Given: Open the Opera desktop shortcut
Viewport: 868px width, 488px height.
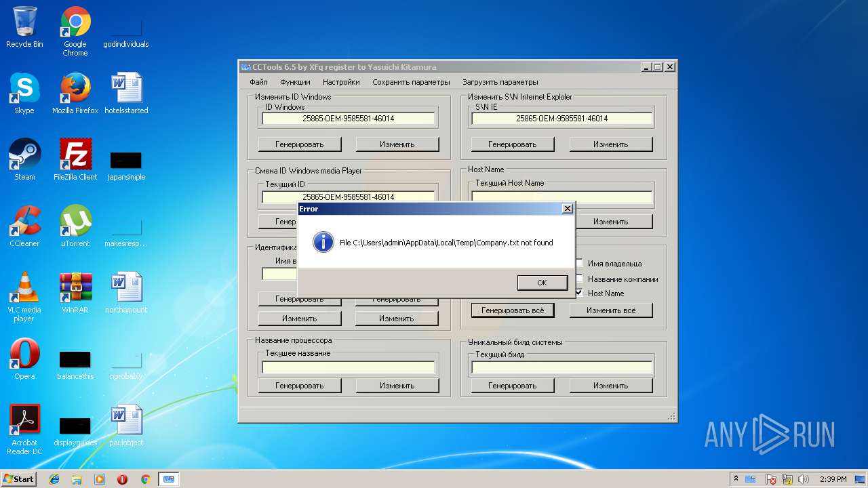Looking at the screenshot, I should point(24,359).
